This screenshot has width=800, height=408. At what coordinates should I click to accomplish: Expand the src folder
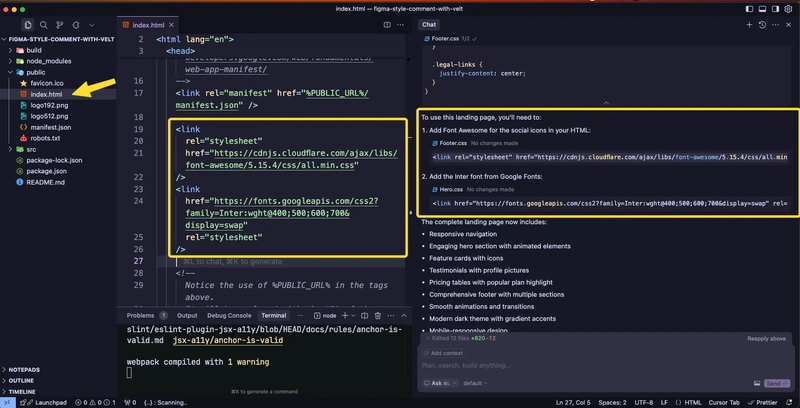point(32,149)
